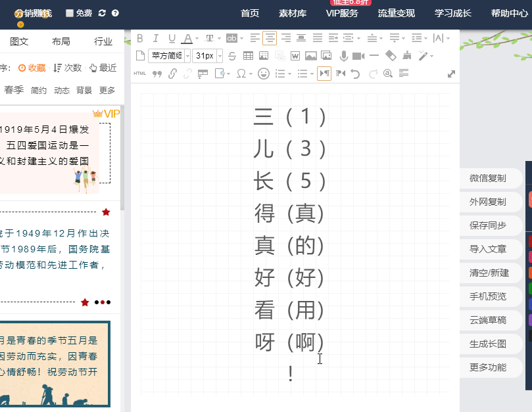Image resolution: width=532 pixels, height=412 pixels.
Task: Justify text on both sides
Action: tap(318, 38)
